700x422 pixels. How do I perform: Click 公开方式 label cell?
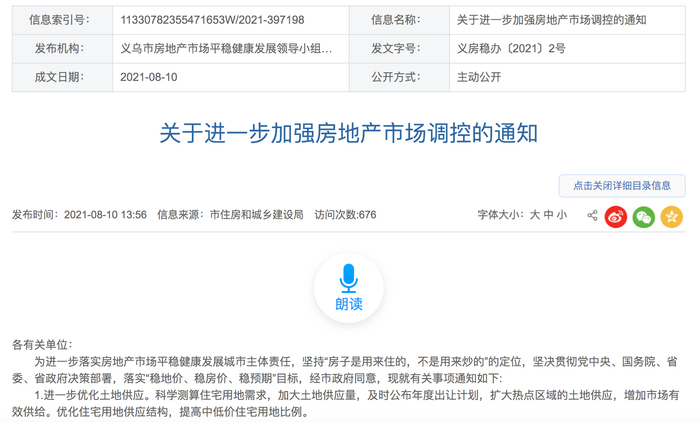pos(400,77)
